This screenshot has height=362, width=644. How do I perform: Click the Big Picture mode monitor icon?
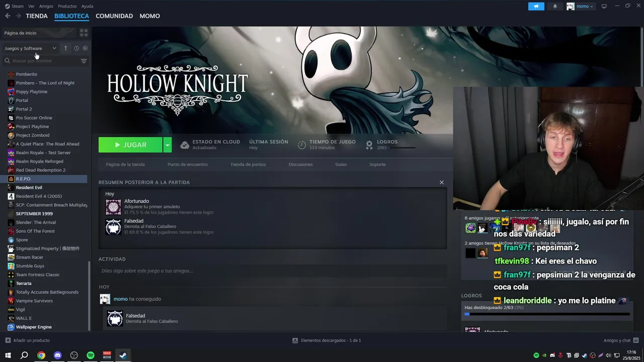coord(604,6)
